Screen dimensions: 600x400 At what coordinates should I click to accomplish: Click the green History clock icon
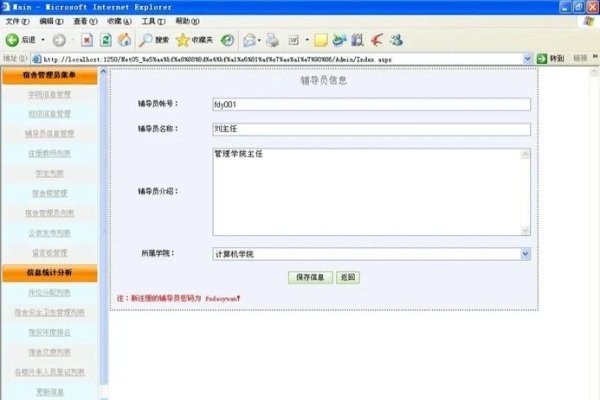(228, 40)
